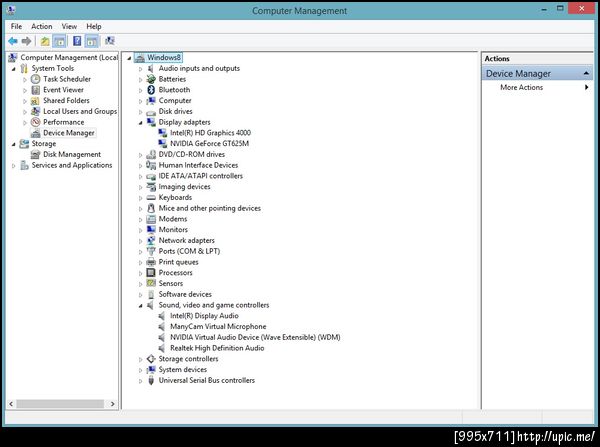600x447 pixels.
Task: Click the Imaging devices icon
Action: 151,186
